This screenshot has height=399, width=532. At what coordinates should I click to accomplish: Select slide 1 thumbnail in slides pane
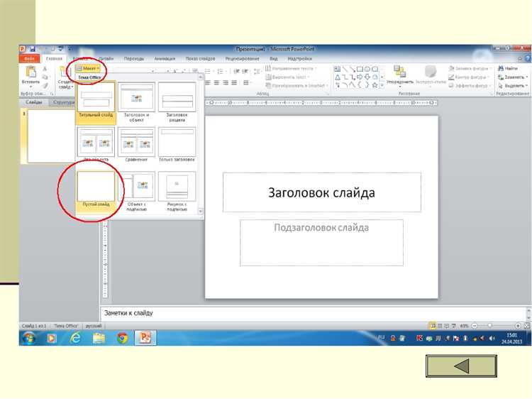(51, 136)
